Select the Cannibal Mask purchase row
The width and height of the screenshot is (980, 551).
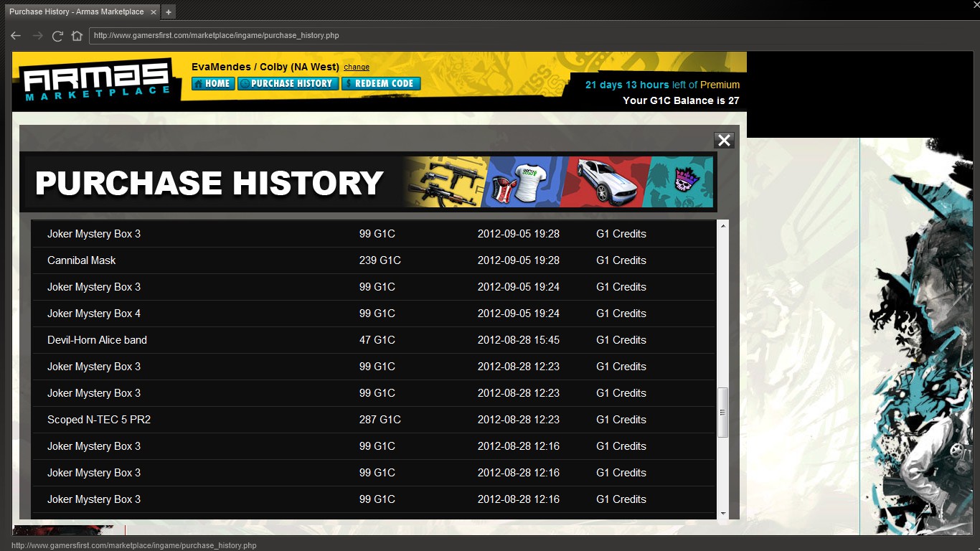[x=82, y=260]
